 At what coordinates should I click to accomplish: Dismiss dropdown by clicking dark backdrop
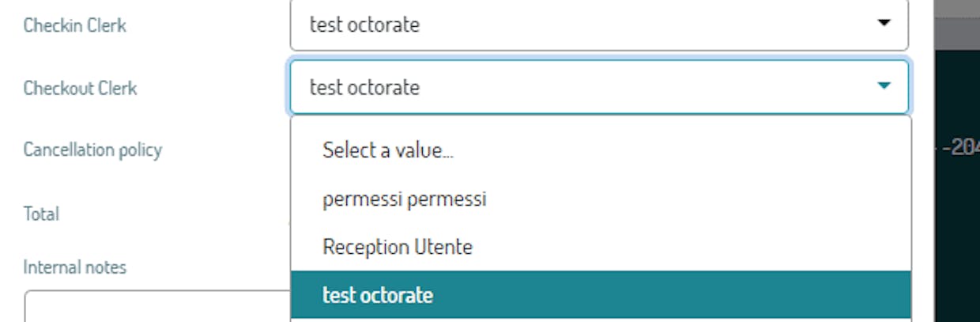[956, 237]
